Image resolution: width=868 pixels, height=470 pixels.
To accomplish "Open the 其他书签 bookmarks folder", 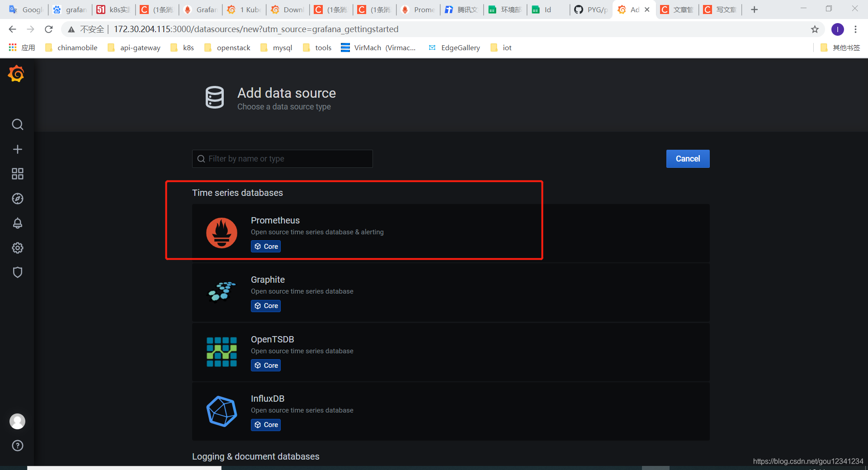I will pos(840,47).
